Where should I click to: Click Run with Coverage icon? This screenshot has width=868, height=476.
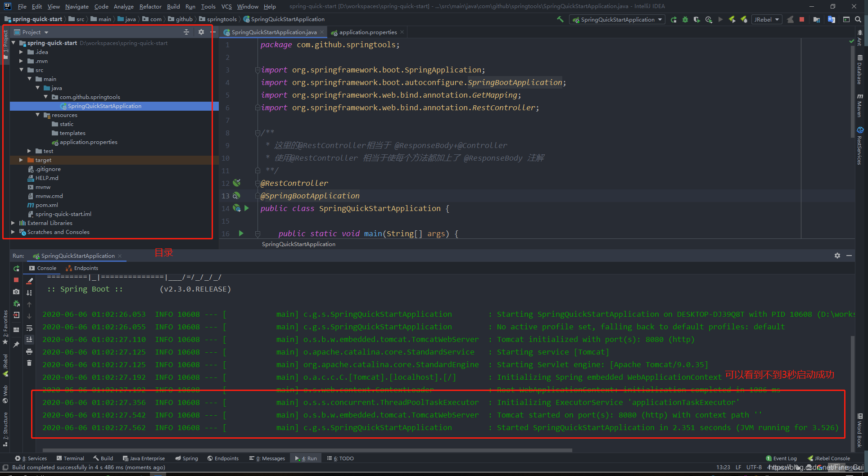point(697,19)
